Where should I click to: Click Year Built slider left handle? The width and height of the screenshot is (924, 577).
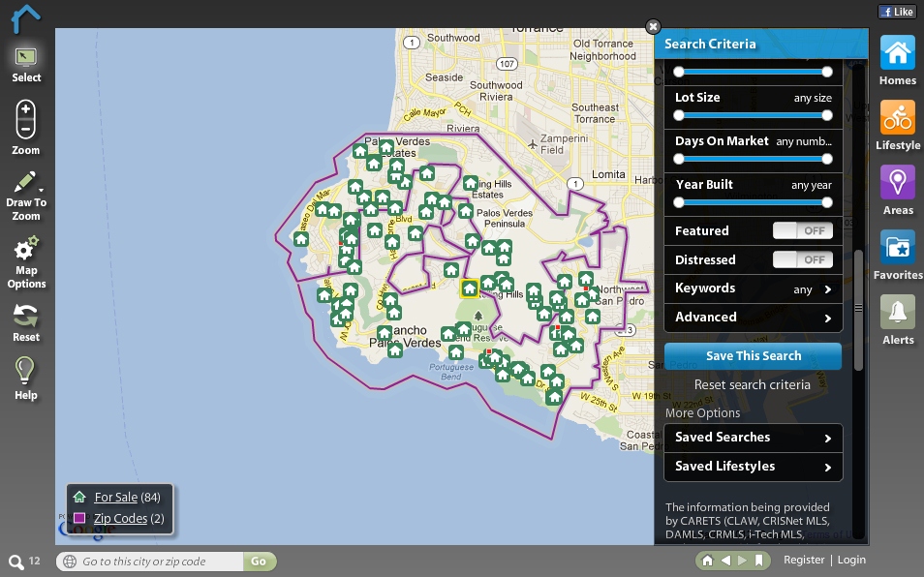pos(679,202)
